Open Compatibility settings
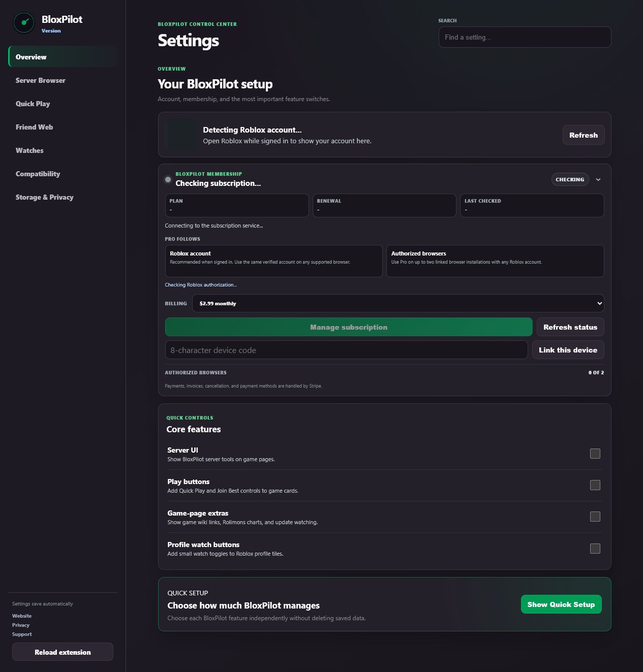The height and width of the screenshot is (672, 643). click(63, 174)
